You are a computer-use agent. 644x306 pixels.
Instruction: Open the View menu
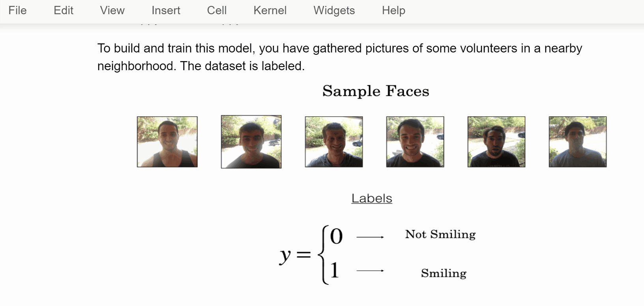click(x=112, y=10)
